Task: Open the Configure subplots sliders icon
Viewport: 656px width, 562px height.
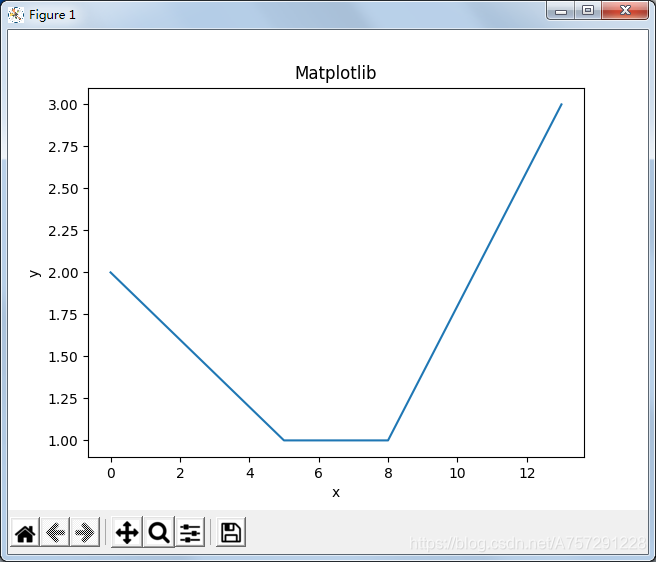Action: [x=190, y=532]
